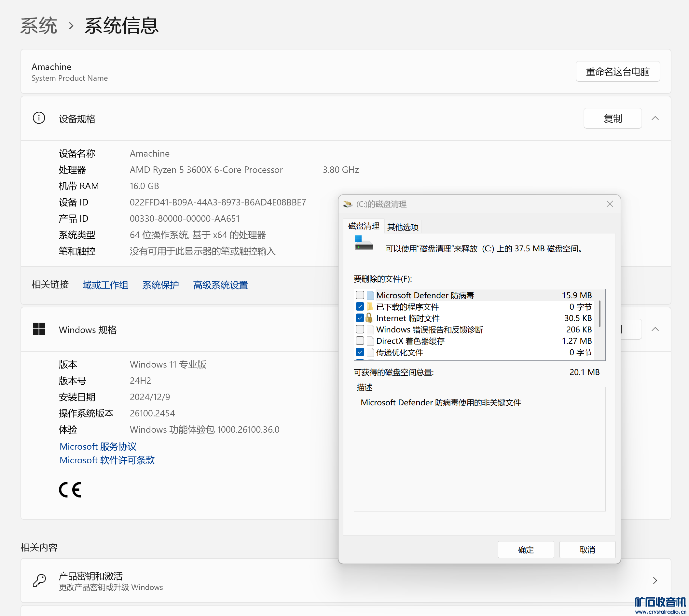689x616 pixels.
Task: Select the 磁盘清理 tab
Action: pyautogui.click(x=364, y=226)
